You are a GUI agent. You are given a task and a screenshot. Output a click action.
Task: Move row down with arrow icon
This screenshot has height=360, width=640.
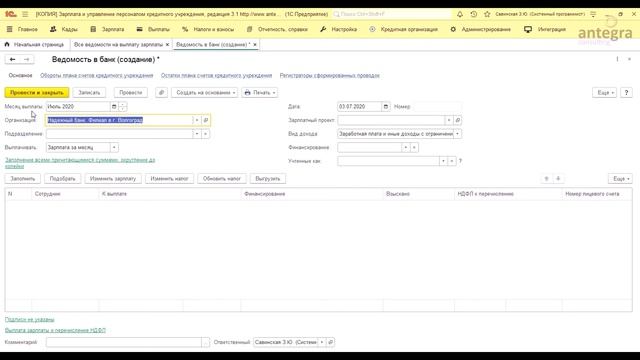558,179
